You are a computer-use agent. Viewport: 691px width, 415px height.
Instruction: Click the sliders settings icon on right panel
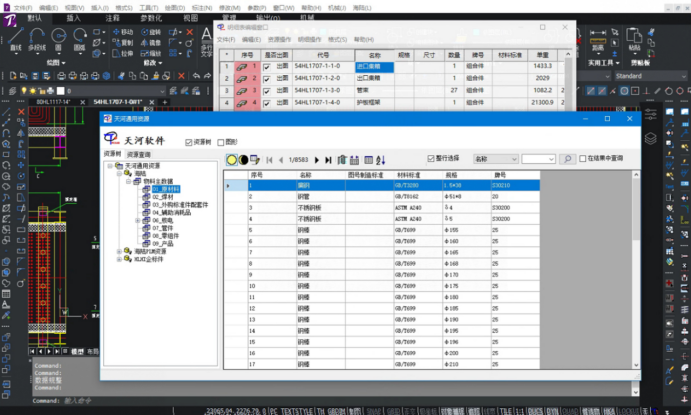tap(651, 114)
